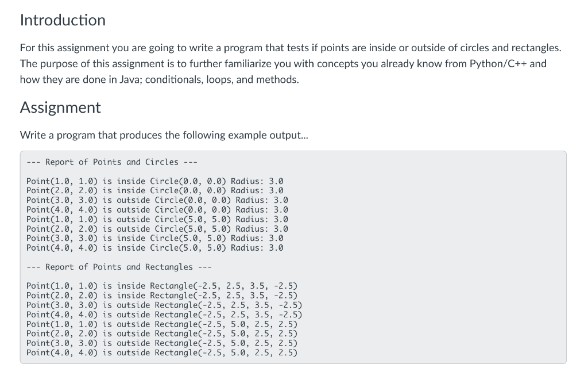Click the Introduction heading
The width and height of the screenshot is (588, 372).
click(63, 21)
